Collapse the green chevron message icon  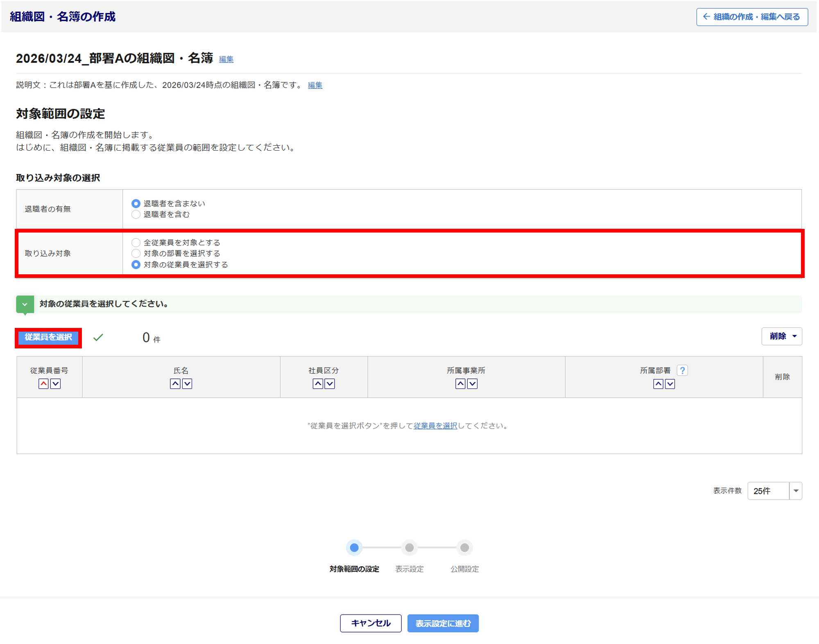25,304
